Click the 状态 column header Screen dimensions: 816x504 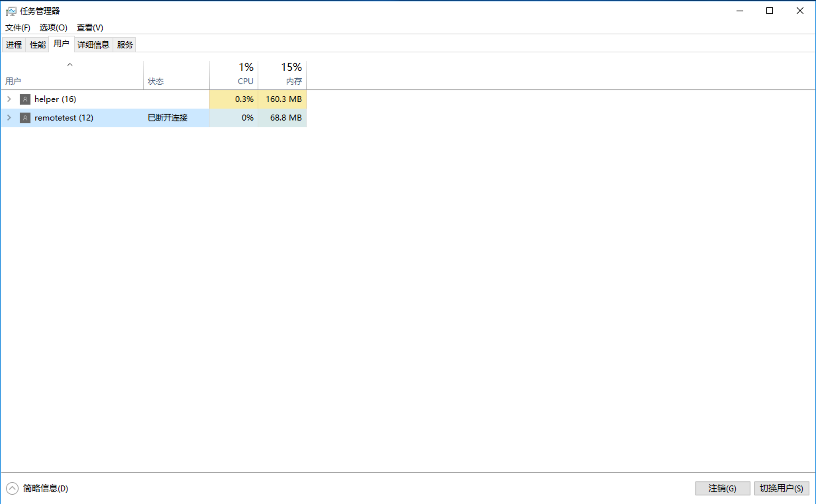pyautogui.click(x=176, y=81)
